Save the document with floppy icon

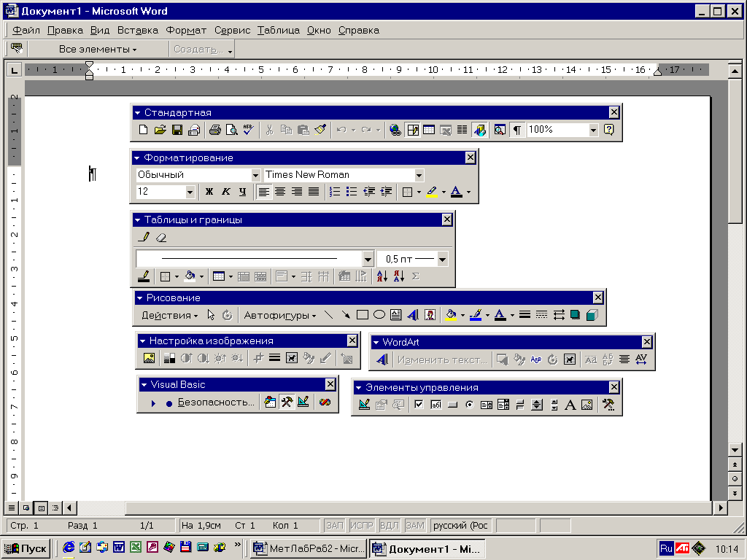pyautogui.click(x=177, y=130)
